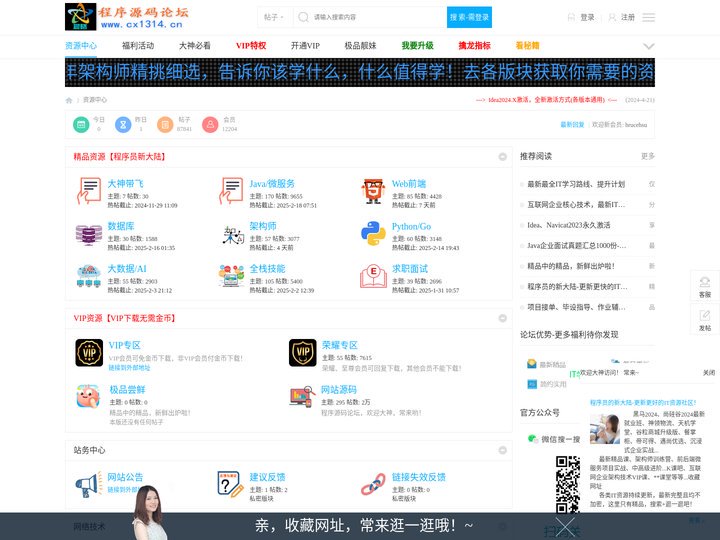Viewport: 720px width, 540px height.
Task: Click the 帖子 count icon
Action: (x=165, y=124)
